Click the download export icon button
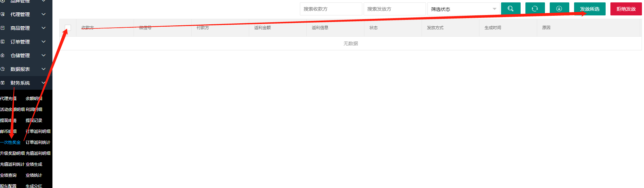This screenshot has width=644, height=188. click(x=559, y=9)
